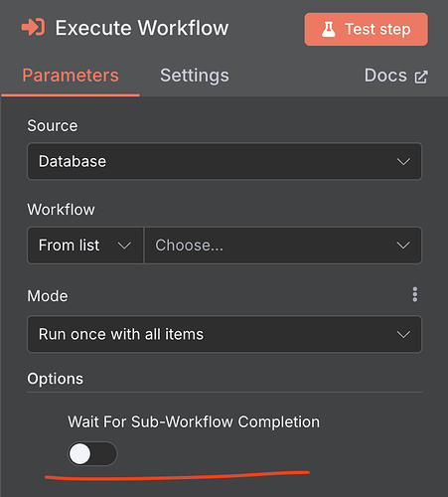Open the From list mode selector
Viewport: 448px width, 497px height.
click(85, 246)
